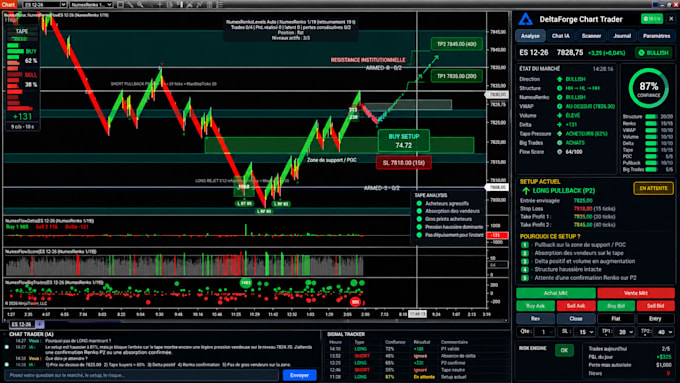The width and height of the screenshot is (680, 383).
Task: Click the VWAP AU-DESSUS status icon
Action: (559, 106)
